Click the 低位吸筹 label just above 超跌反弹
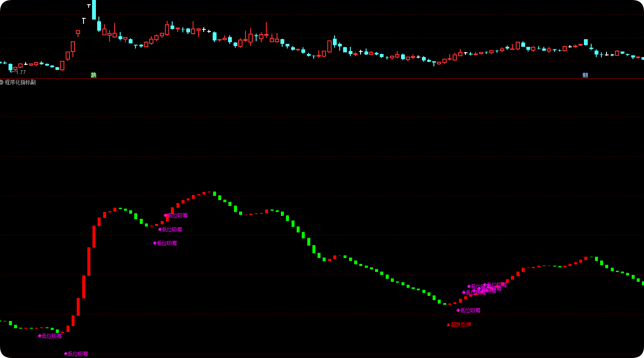The width and height of the screenshot is (644, 358). click(x=469, y=310)
